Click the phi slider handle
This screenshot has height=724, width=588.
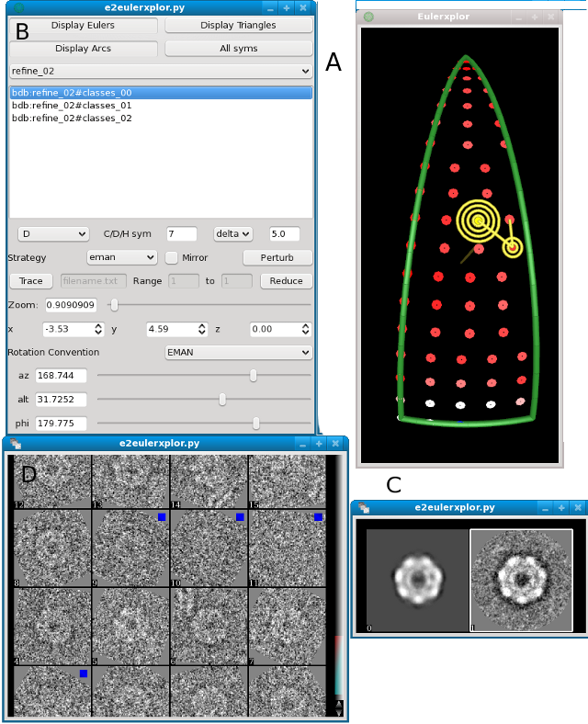(x=256, y=423)
